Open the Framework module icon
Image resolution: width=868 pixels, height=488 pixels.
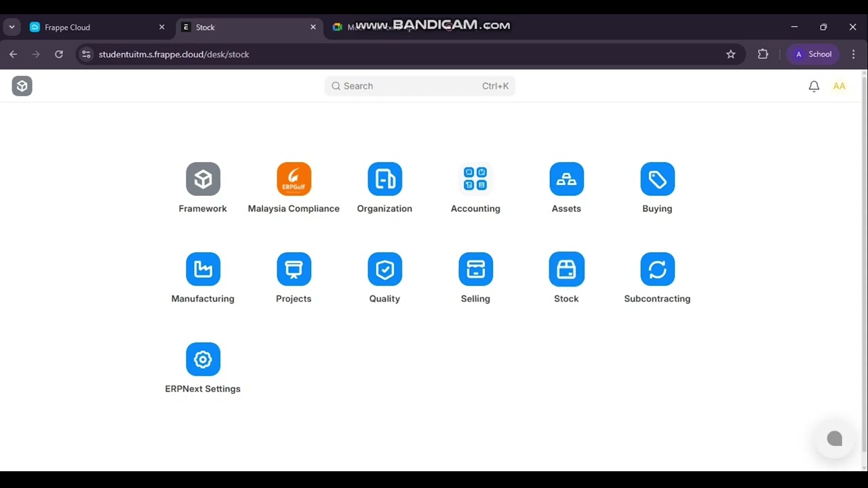(203, 179)
